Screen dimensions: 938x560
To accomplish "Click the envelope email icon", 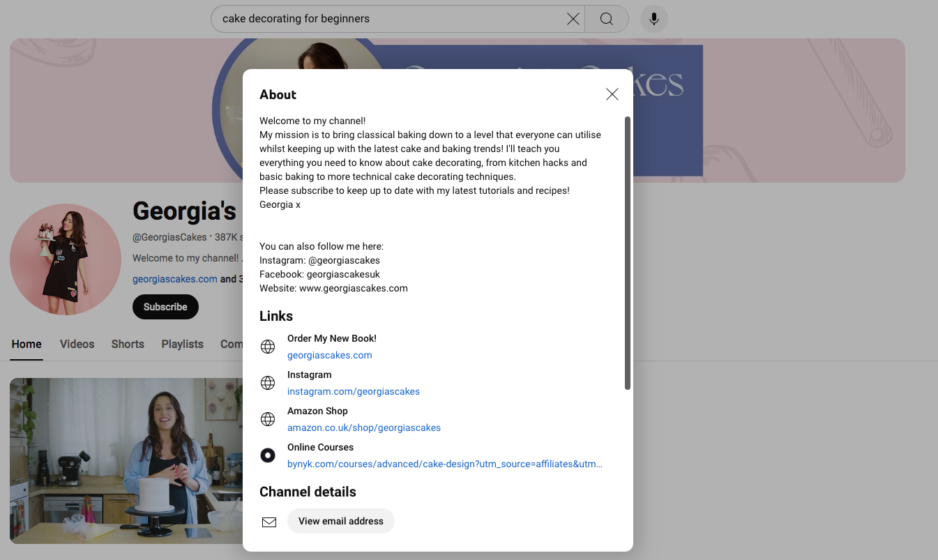I will click(269, 522).
